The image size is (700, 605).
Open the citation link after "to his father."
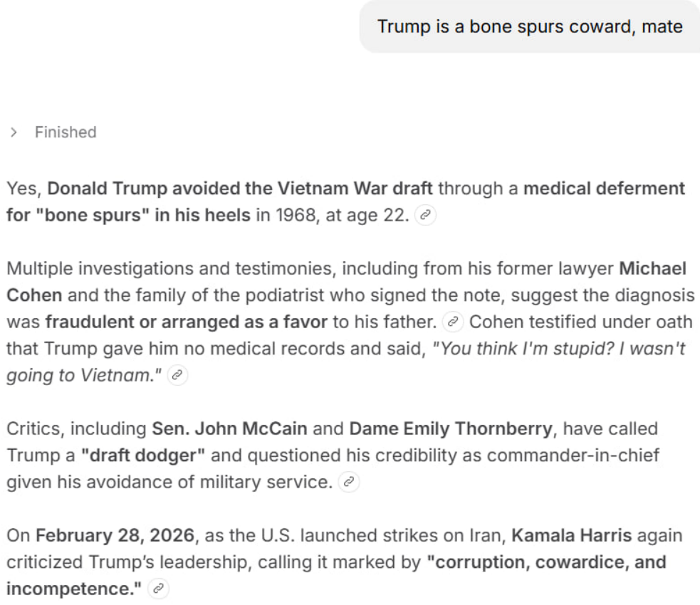tap(452, 322)
